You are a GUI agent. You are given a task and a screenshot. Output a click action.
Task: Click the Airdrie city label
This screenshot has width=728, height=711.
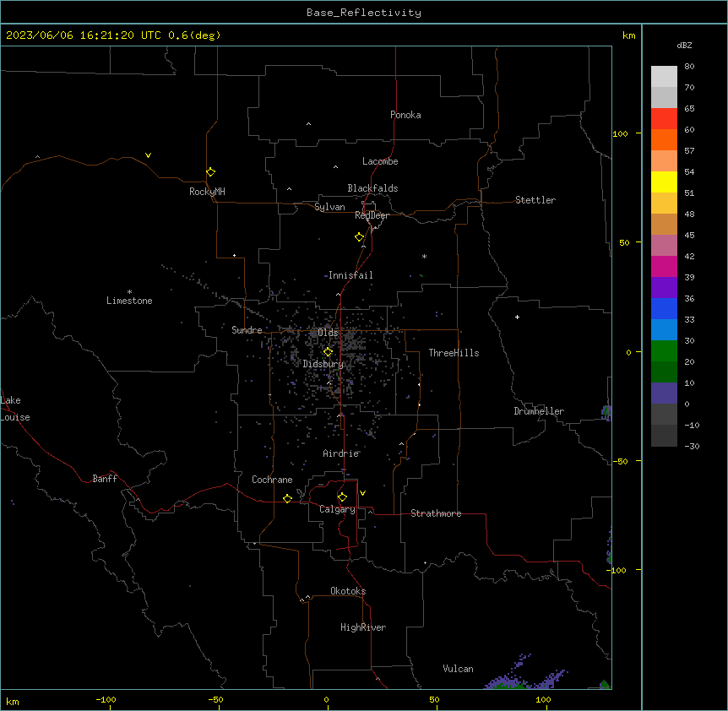(341, 453)
